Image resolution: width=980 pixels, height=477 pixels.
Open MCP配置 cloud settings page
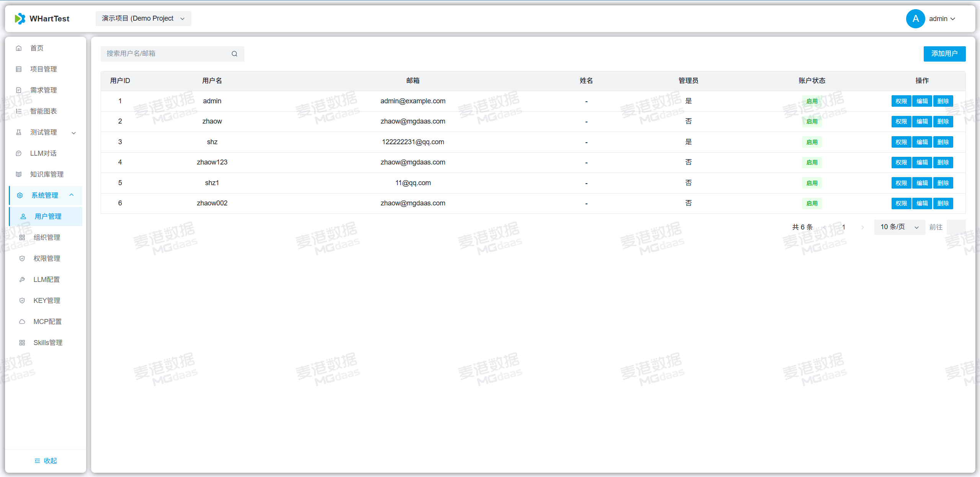[47, 322]
